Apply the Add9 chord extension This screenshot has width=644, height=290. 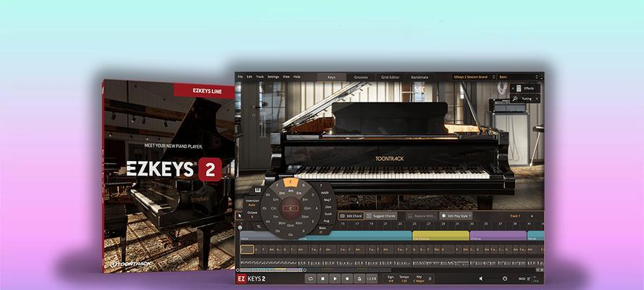[x=325, y=193]
